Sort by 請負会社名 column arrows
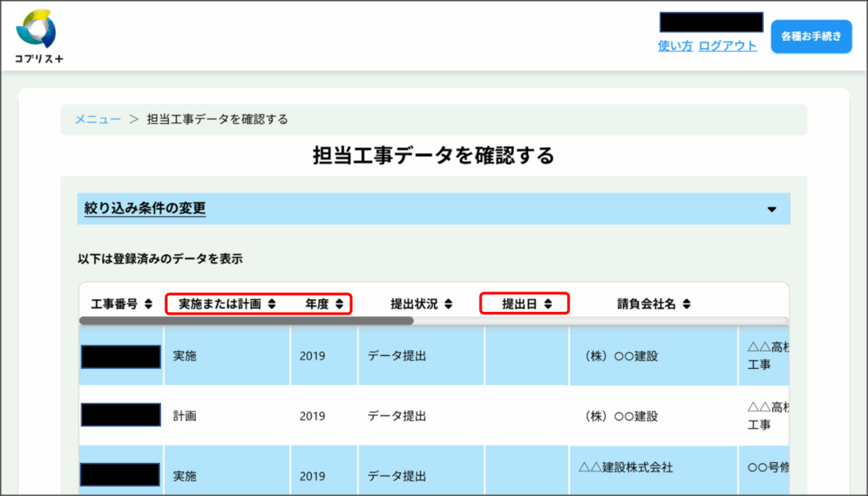The image size is (868, 496). tap(686, 304)
